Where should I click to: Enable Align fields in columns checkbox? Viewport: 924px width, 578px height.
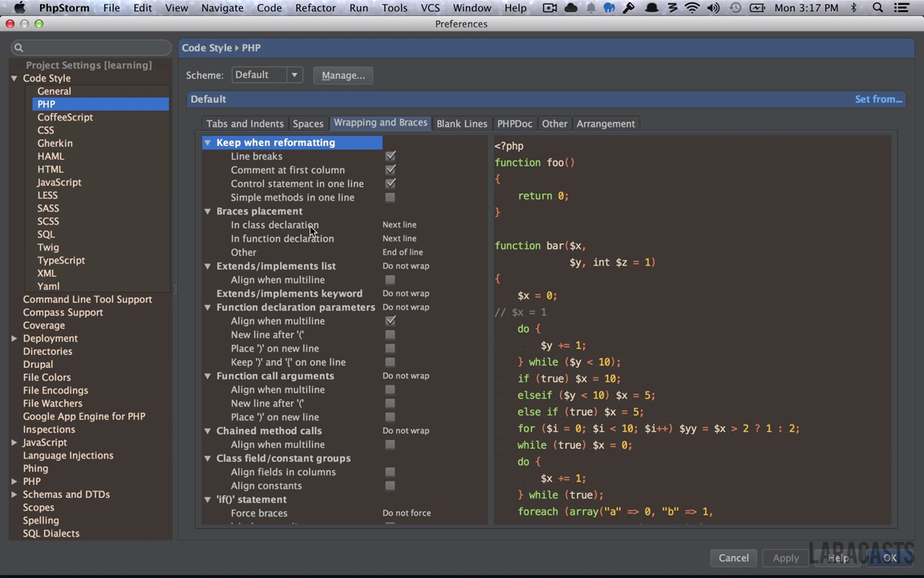pos(390,472)
